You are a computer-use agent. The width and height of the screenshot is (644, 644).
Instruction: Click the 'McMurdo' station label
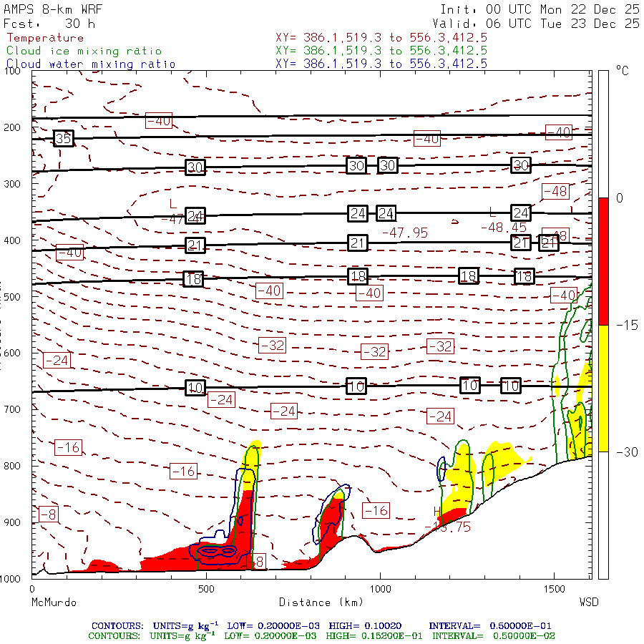coord(54,602)
